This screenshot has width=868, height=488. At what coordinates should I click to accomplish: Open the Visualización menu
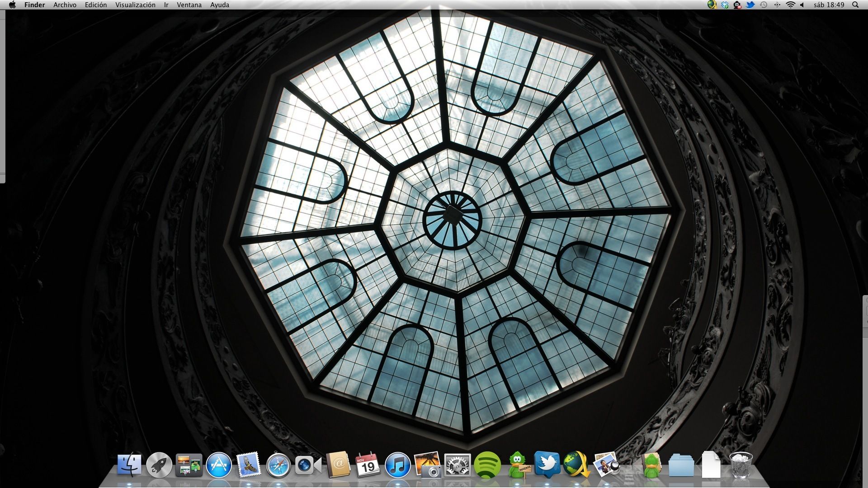[135, 5]
